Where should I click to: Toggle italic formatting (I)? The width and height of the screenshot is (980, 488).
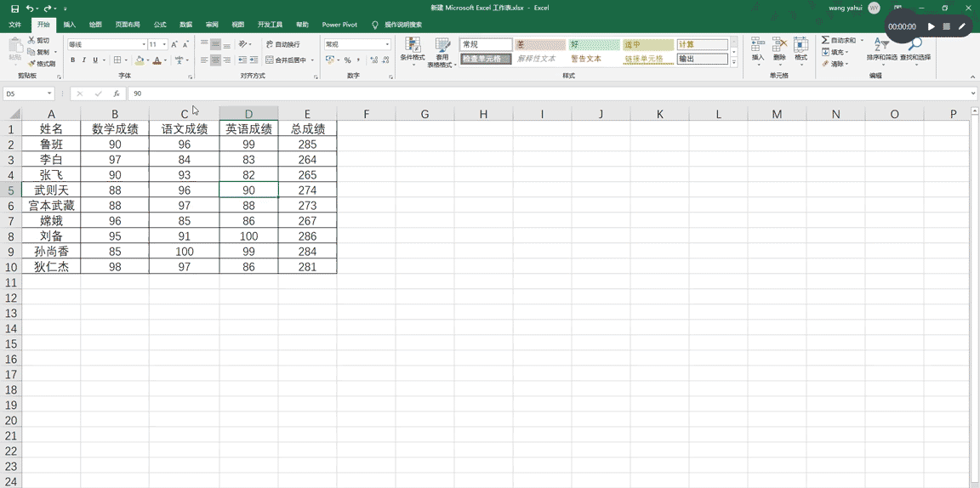83,60
